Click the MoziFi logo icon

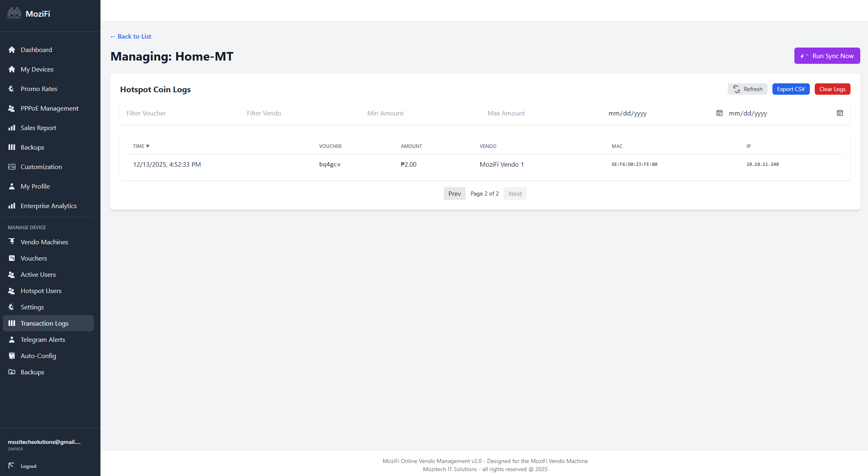point(14,13)
